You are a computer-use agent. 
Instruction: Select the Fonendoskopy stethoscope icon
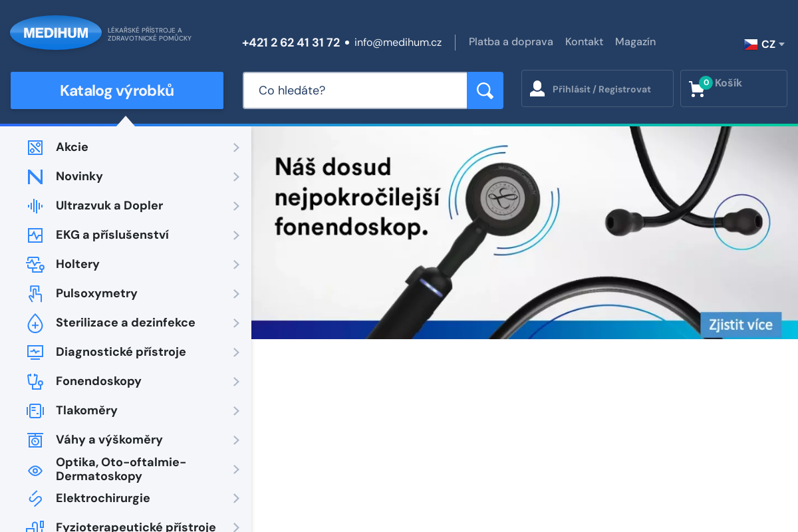(x=35, y=382)
